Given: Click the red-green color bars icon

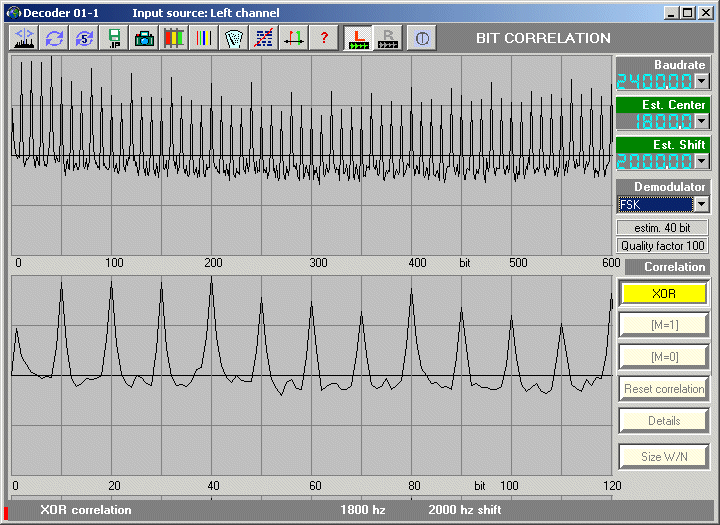Looking at the screenshot, I should tap(174, 38).
